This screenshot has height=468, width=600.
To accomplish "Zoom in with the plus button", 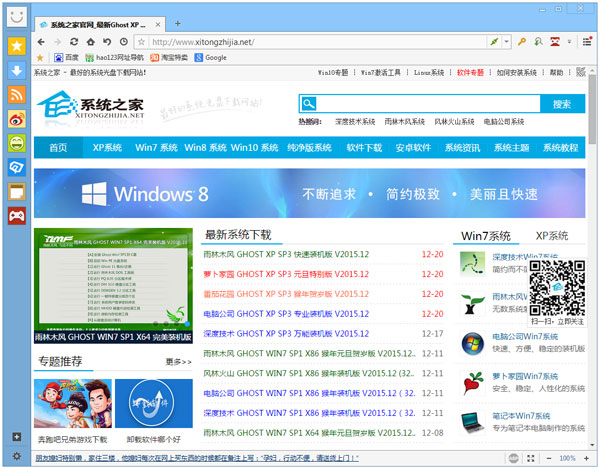I will click(x=586, y=458).
